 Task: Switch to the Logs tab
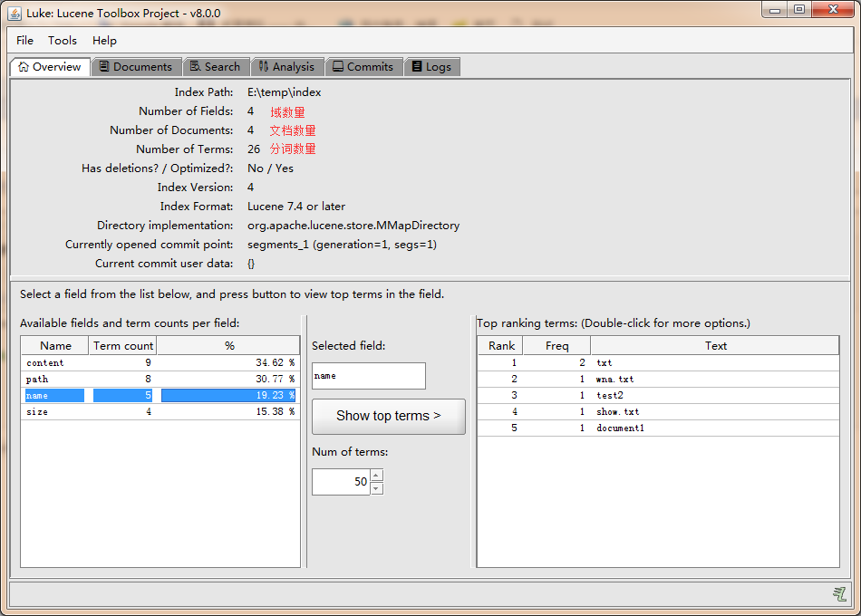[x=432, y=66]
